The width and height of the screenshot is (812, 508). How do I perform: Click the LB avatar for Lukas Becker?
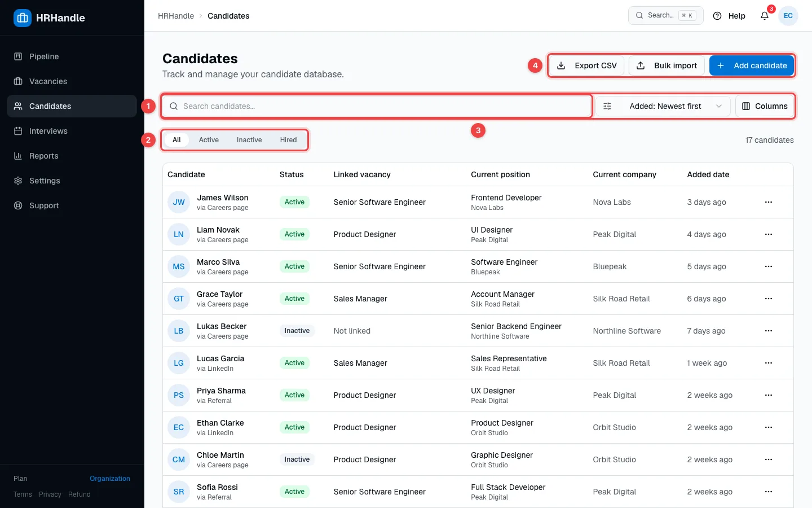(179, 331)
